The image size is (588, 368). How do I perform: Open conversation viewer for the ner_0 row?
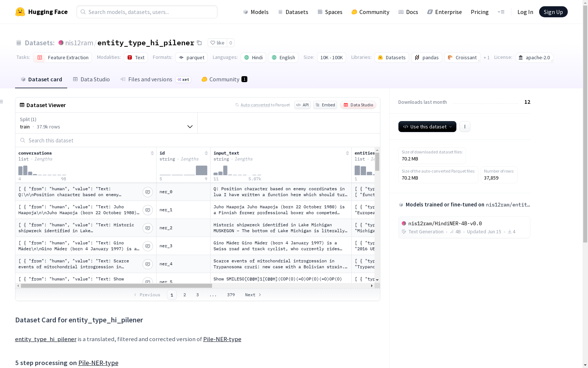tap(148, 192)
